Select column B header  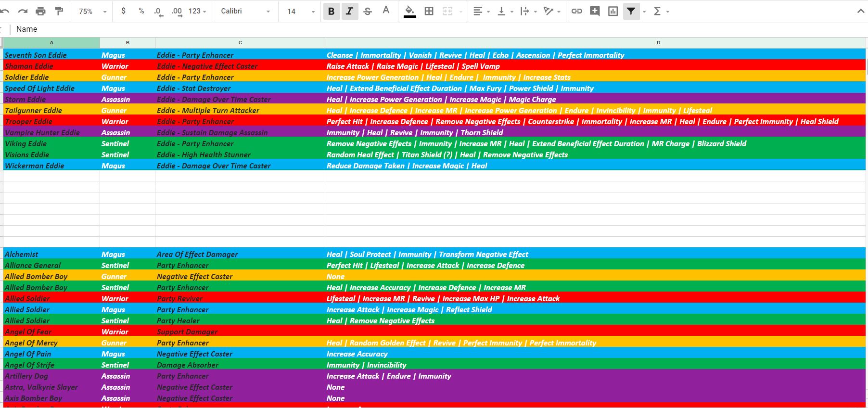coord(128,43)
